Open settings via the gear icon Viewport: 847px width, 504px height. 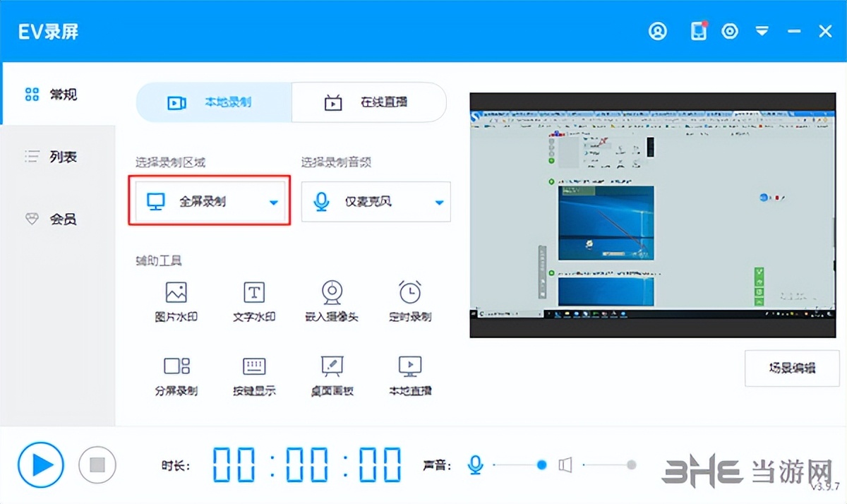tap(730, 31)
